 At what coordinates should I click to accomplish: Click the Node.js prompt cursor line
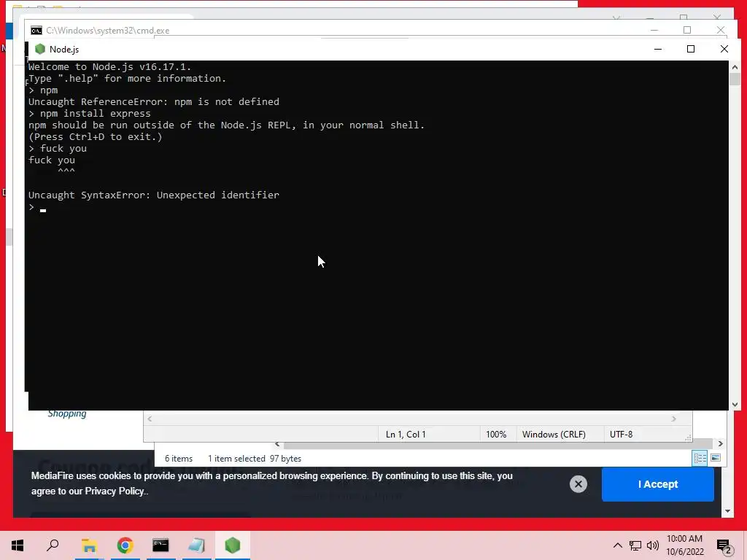click(37, 208)
